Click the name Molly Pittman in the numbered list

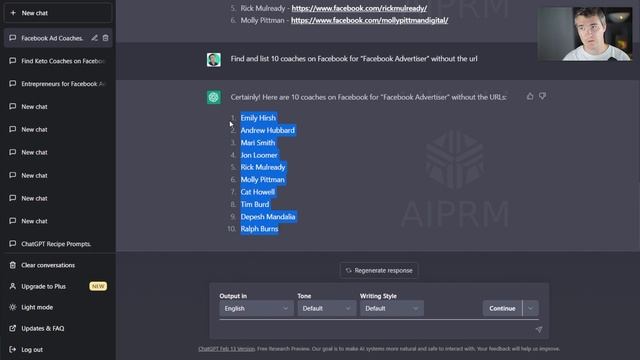point(262,180)
